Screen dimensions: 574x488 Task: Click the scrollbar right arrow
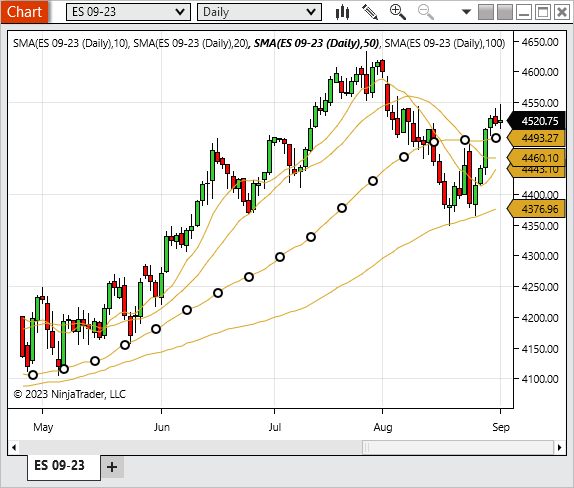[x=559, y=447]
